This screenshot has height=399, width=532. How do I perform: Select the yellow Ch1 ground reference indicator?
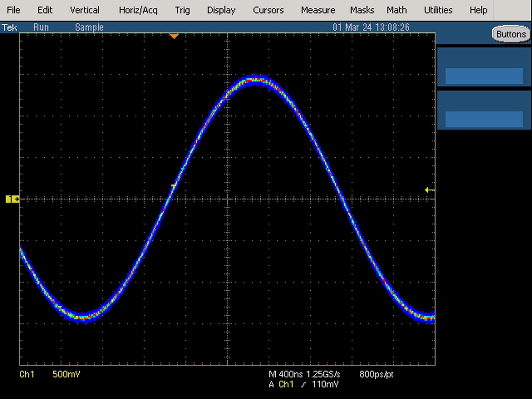[x=12, y=199]
